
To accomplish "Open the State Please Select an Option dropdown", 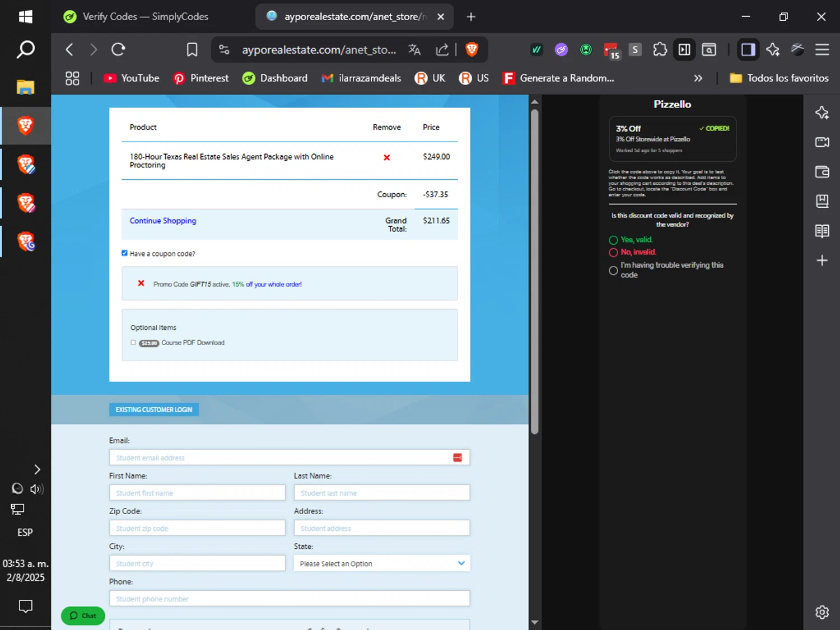I will [x=382, y=563].
